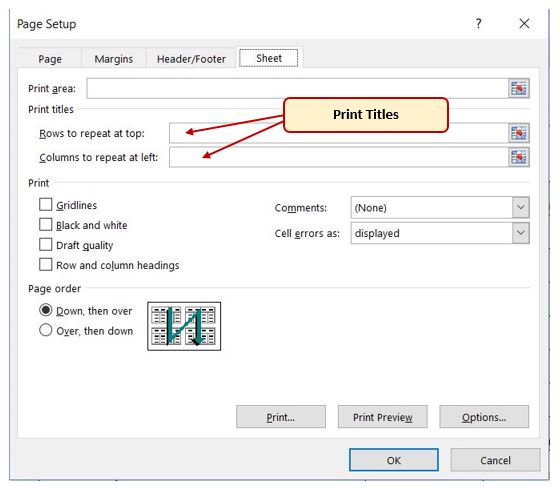Image resolution: width=560 pixels, height=488 pixels.
Task: Click the Print area range selector icon
Action: (519, 88)
